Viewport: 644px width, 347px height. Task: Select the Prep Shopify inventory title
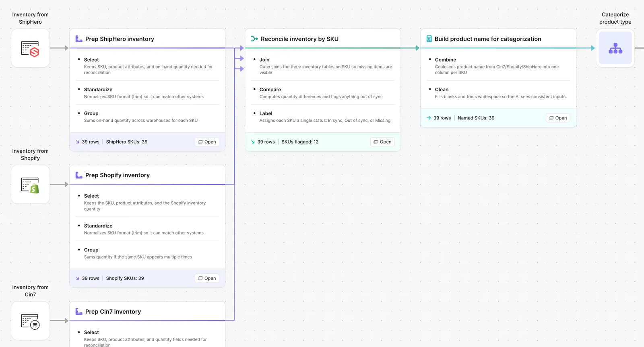click(x=118, y=175)
